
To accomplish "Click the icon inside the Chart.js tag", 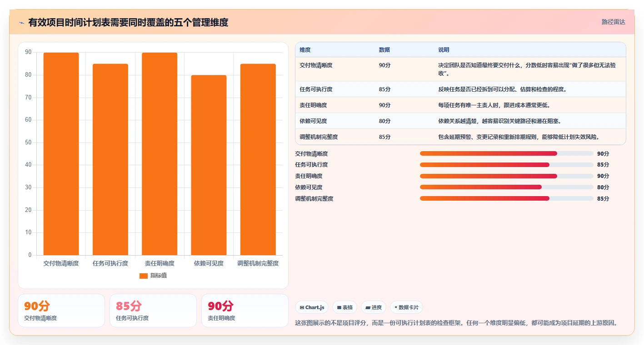I will pos(302,307).
